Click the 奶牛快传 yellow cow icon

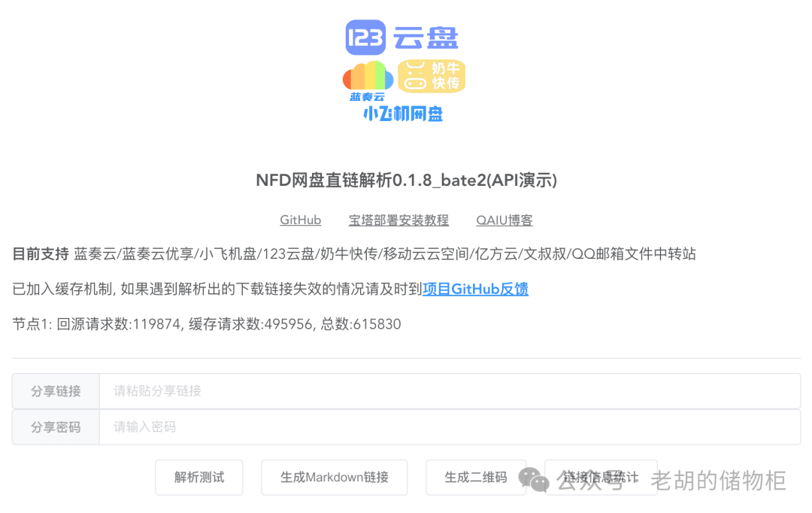(x=432, y=76)
